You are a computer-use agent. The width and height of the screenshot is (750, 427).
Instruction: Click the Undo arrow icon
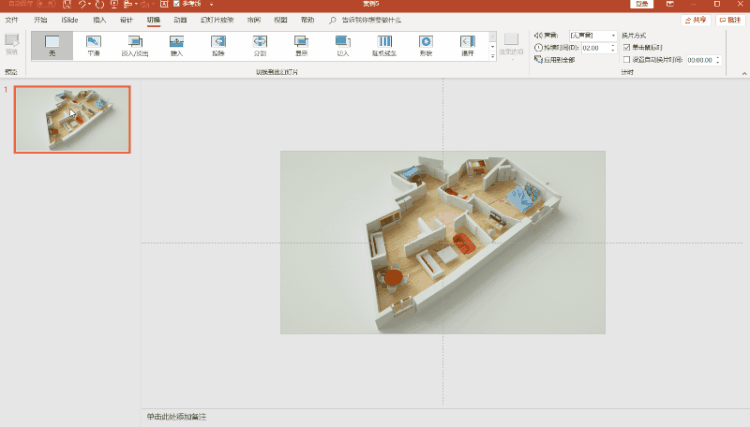tap(82, 4)
